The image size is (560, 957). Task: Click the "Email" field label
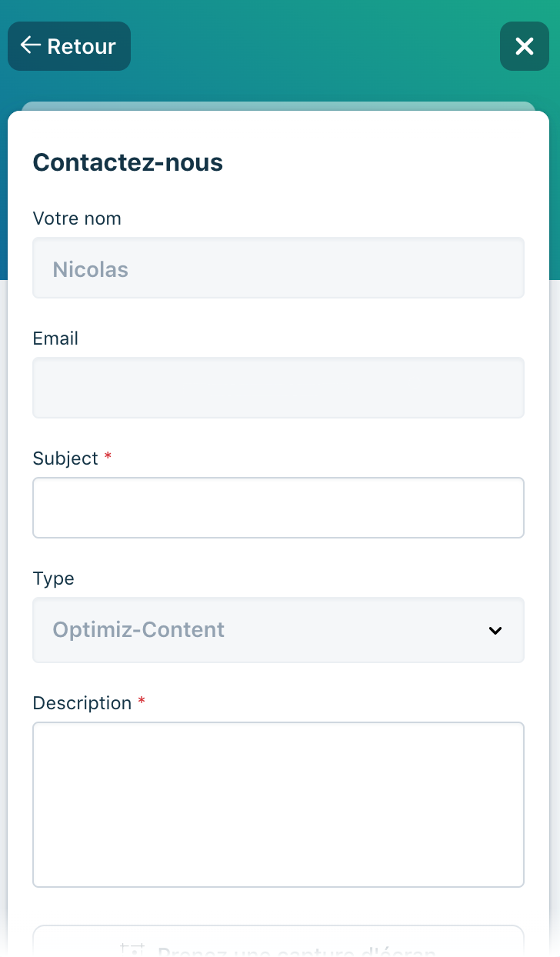click(x=55, y=338)
